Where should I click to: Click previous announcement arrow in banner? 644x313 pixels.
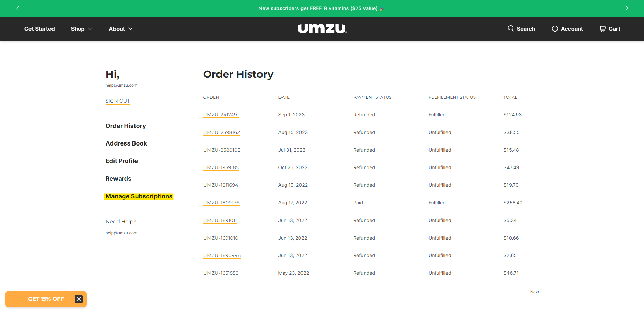(x=18, y=8)
